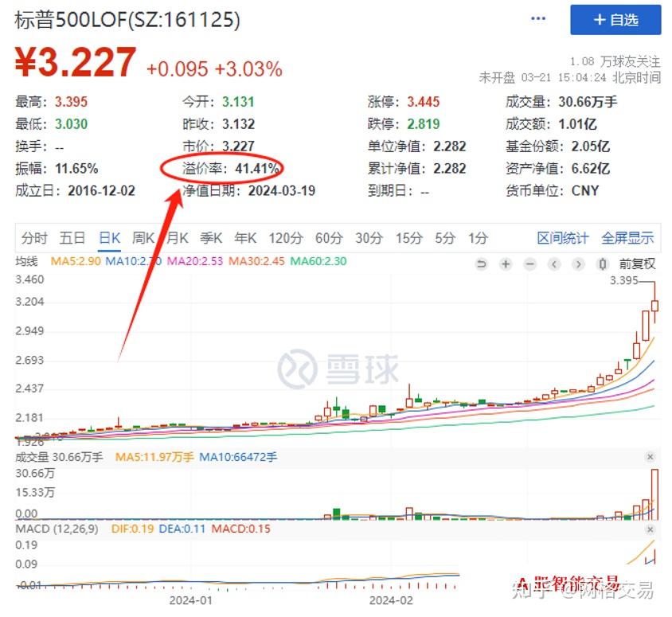Click the 加自选 add to watchlist button
The width and height of the screenshot is (672, 617).
615,20
